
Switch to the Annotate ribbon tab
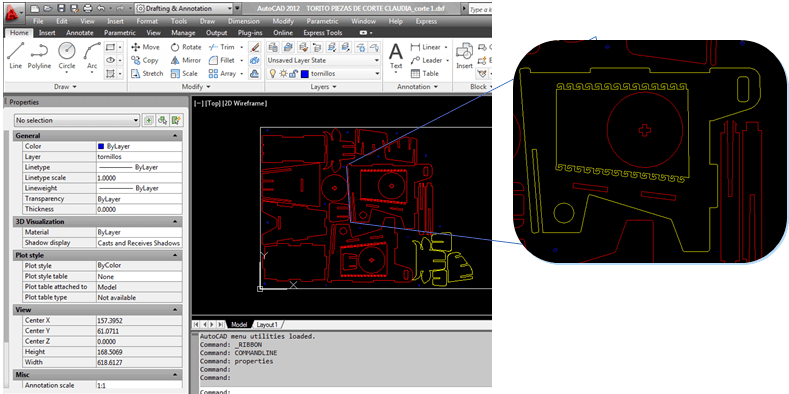tap(80, 33)
